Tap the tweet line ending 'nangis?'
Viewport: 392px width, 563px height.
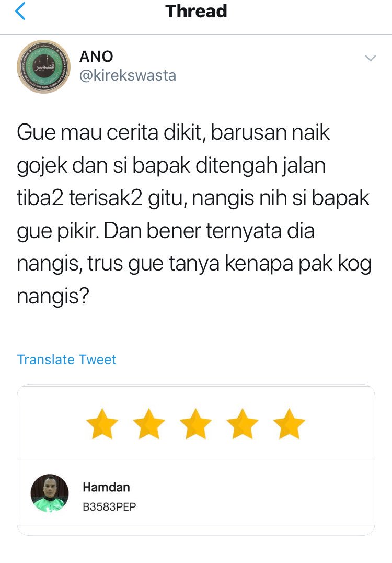[x=53, y=297]
